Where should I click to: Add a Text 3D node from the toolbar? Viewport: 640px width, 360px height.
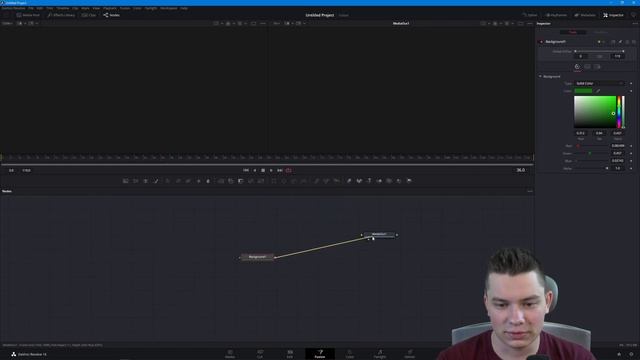(x=369, y=181)
